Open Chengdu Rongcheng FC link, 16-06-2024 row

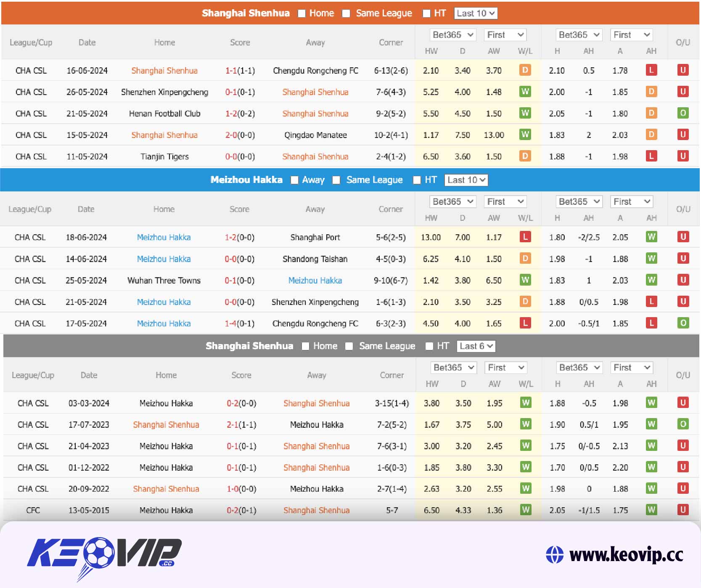pos(315,71)
